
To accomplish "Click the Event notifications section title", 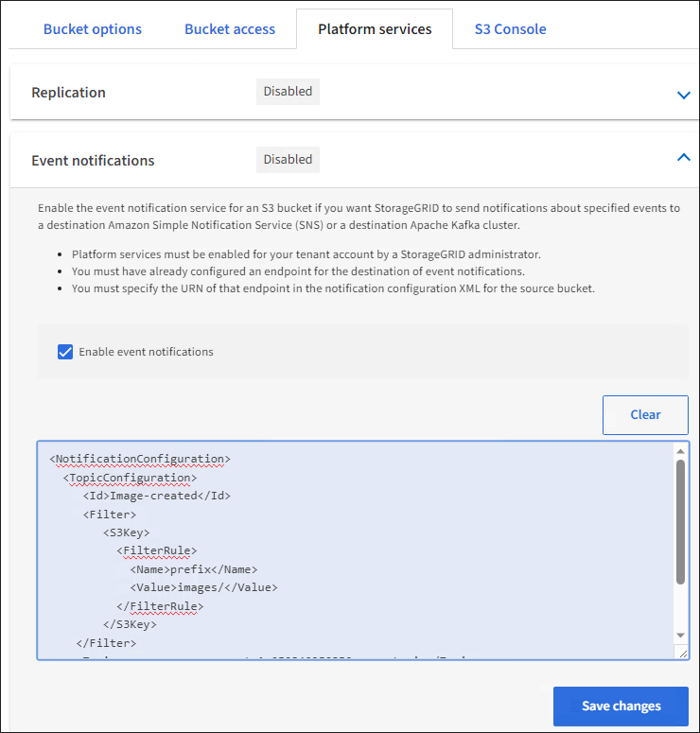I will click(93, 161).
